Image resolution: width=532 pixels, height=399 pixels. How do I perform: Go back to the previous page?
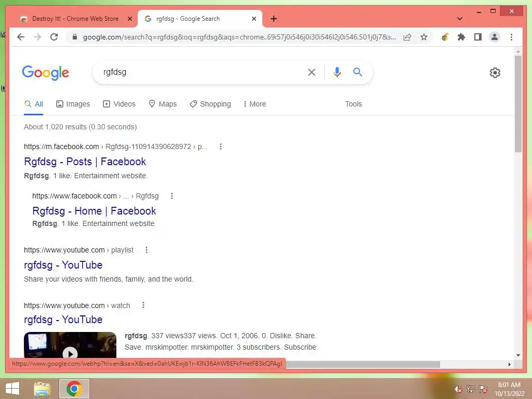tap(21, 37)
